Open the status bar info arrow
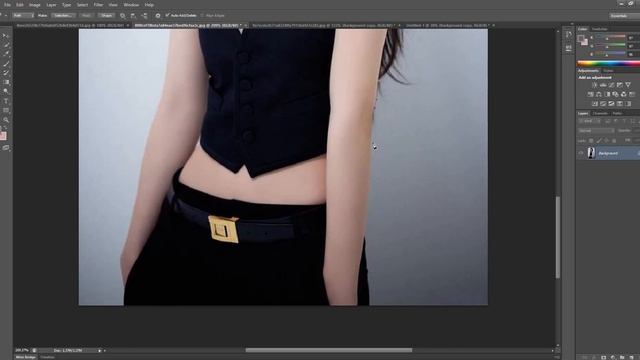Viewport: 640px width, 360px height. click(x=99, y=351)
